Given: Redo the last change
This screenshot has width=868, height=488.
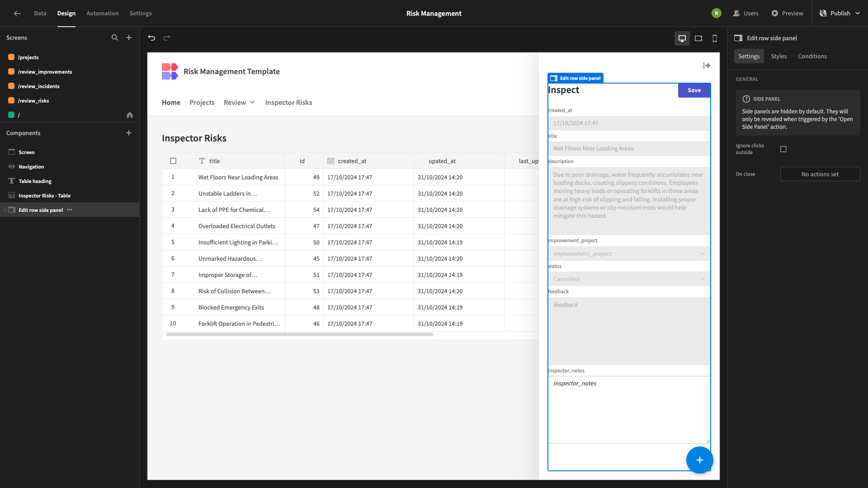Looking at the screenshot, I should pyautogui.click(x=167, y=38).
